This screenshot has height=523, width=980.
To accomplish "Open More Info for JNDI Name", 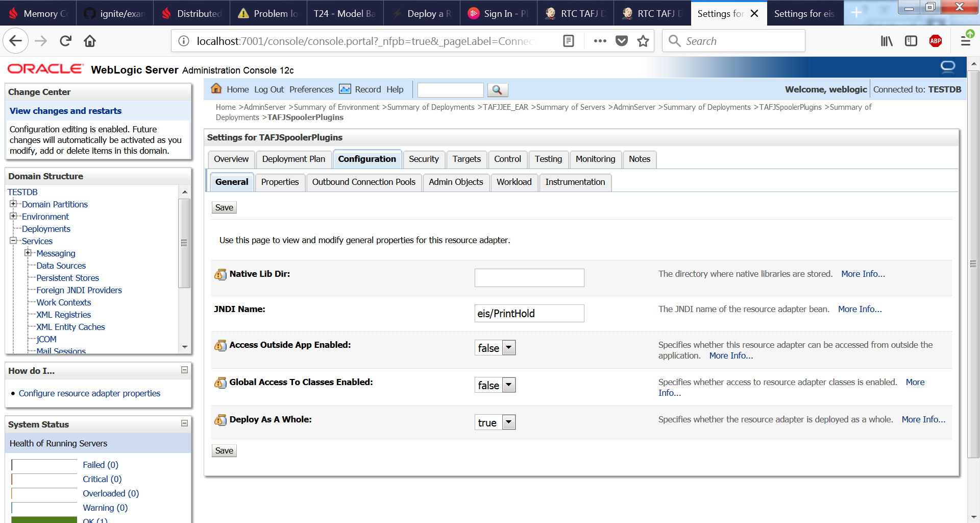I will pyautogui.click(x=860, y=309).
